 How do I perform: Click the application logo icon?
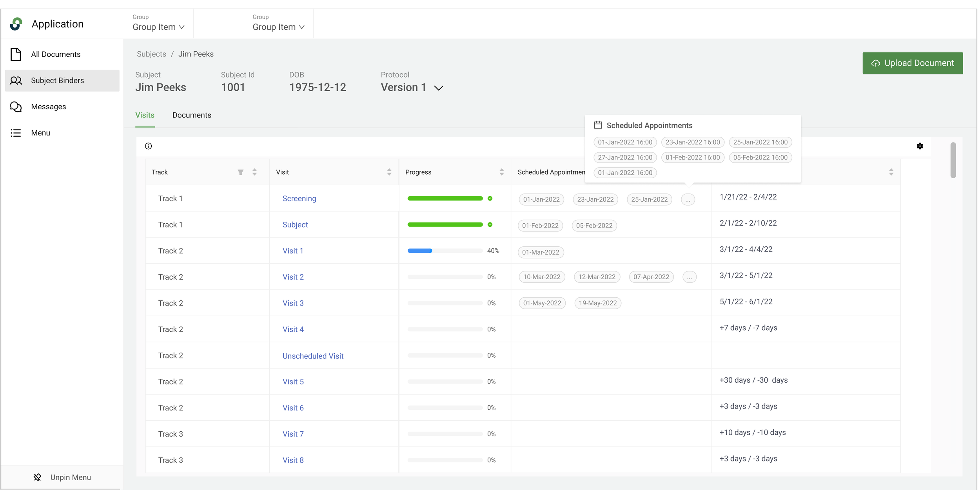point(16,24)
